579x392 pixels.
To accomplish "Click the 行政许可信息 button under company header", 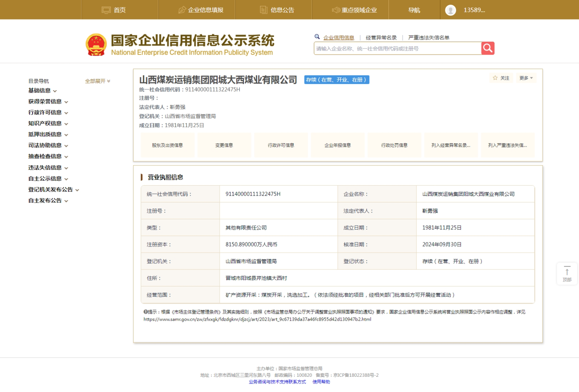I will tap(281, 145).
